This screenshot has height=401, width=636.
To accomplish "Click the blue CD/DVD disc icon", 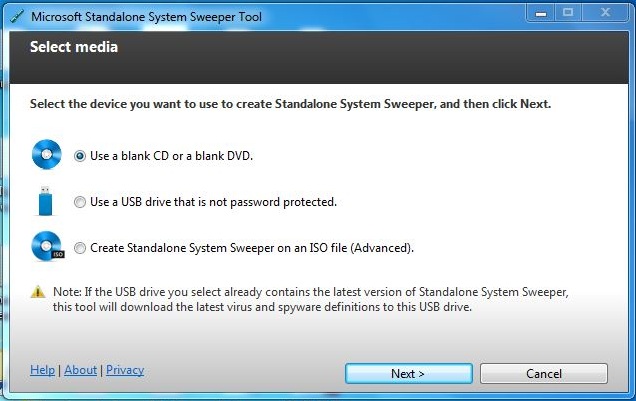I will (47, 154).
